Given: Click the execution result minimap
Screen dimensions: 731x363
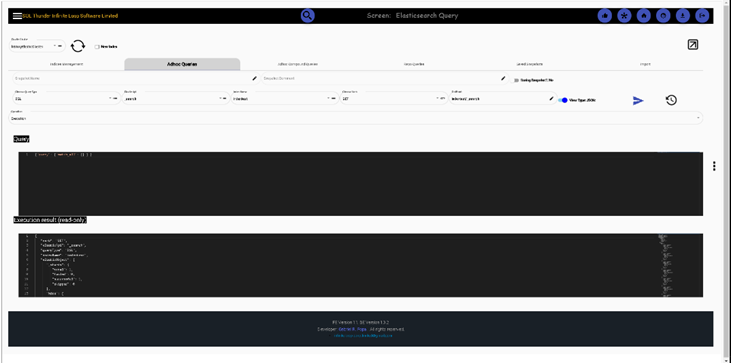Looking at the screenshot, I should click(680, 265).
